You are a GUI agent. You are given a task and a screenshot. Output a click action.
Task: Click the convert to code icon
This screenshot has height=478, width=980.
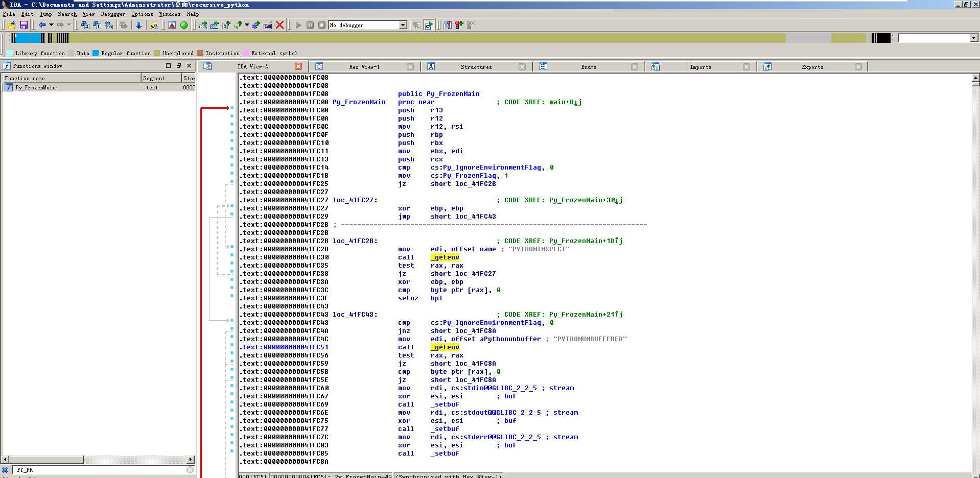click(x=203, y=25)
